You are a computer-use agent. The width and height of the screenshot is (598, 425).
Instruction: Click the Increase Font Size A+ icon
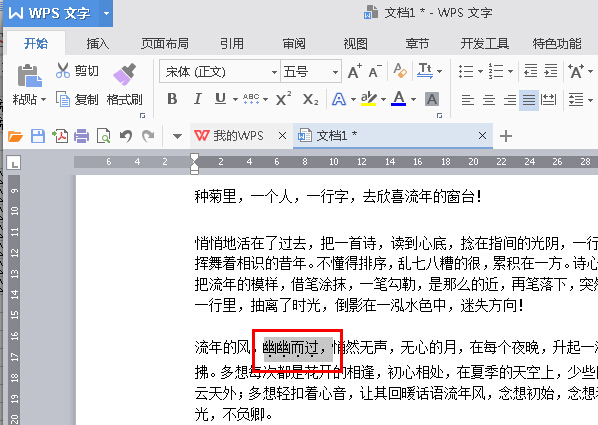(x=355, y=71)
